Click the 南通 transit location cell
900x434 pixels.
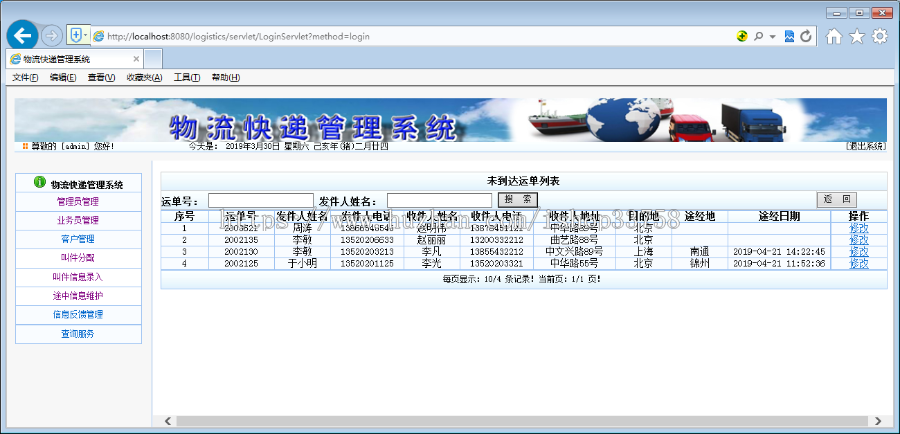700,251
